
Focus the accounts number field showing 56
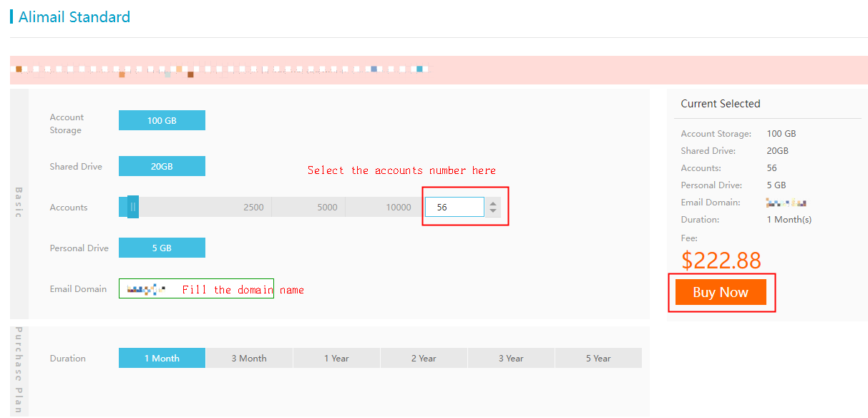point(454,207)
